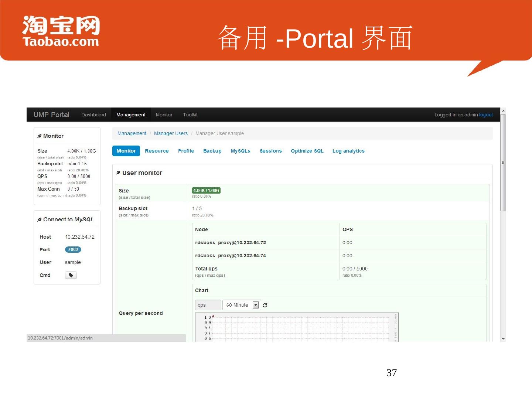Screen dimensions: 532x399
Task: Open the Monitor top navigation item
Action: click(164, 115)
